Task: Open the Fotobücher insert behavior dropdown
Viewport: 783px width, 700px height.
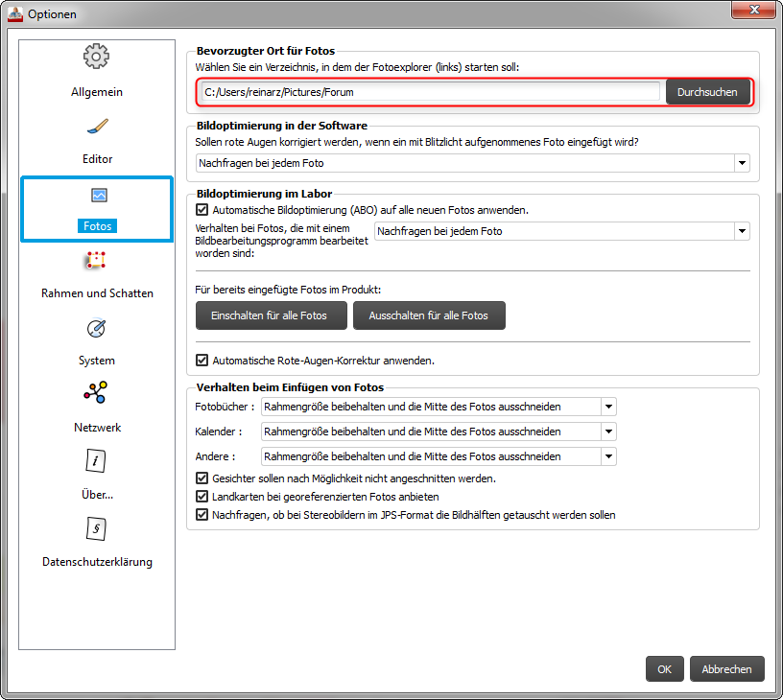Action: [608, 407]
